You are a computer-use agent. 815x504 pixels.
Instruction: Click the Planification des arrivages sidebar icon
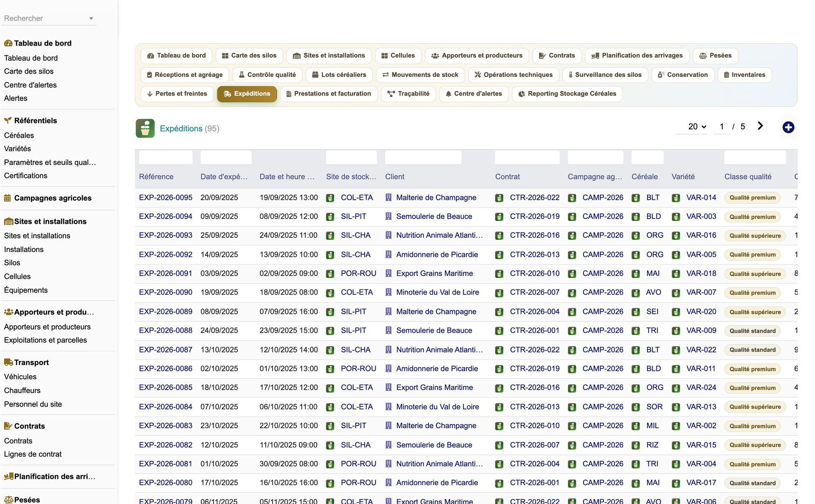[x=8, y=476]
